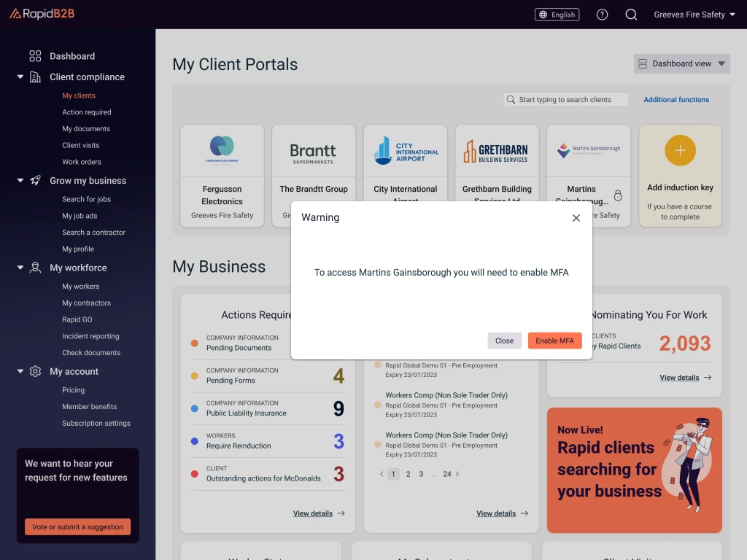Image resolution: width=747 pixels, height=560 pixels.
Task: Open Search for jobs in sidebar
Action: click(86, 200)
